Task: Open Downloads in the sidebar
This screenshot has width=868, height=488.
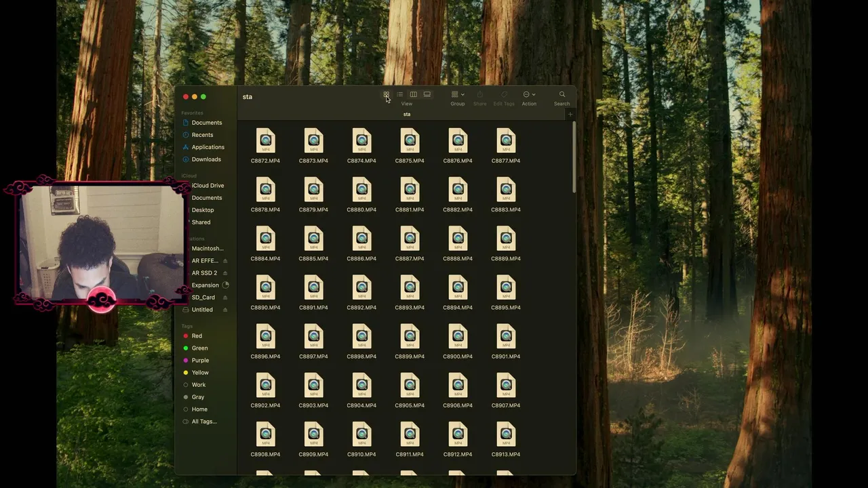Action: [x=206, y=159]
